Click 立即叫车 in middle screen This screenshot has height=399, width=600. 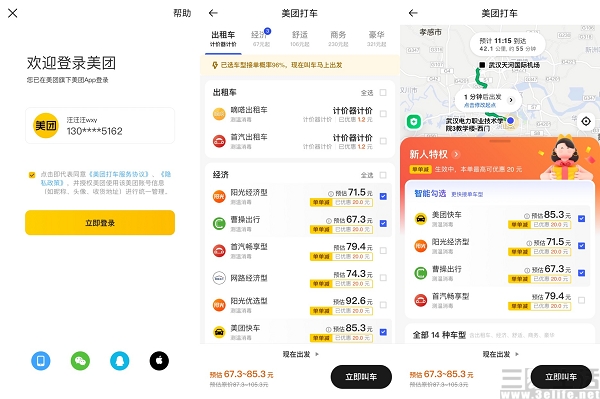pos(361,377)
